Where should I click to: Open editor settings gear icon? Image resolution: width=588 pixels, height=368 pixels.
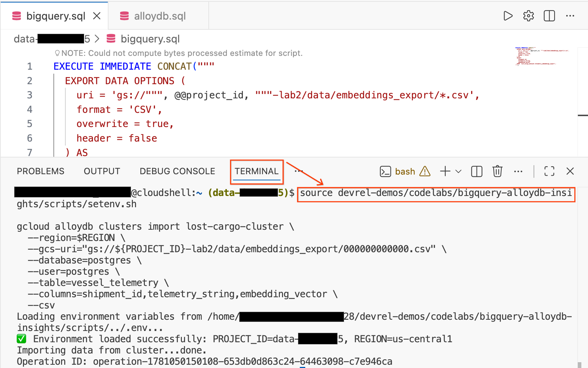point(528,16)
